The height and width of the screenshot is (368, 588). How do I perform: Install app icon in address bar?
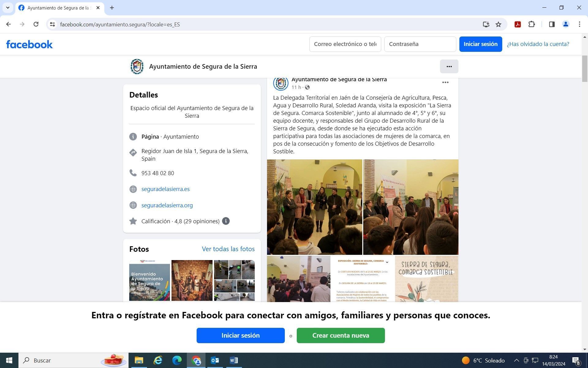point(486,24)
